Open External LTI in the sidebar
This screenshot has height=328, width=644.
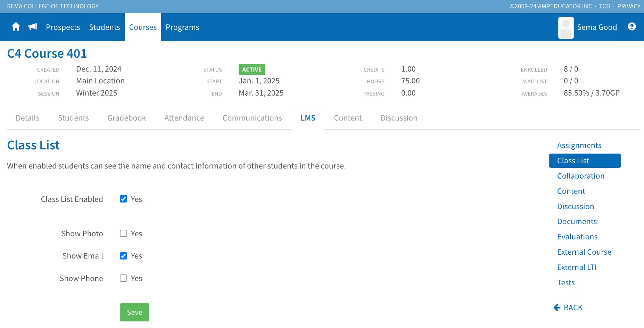pos(577,267)
